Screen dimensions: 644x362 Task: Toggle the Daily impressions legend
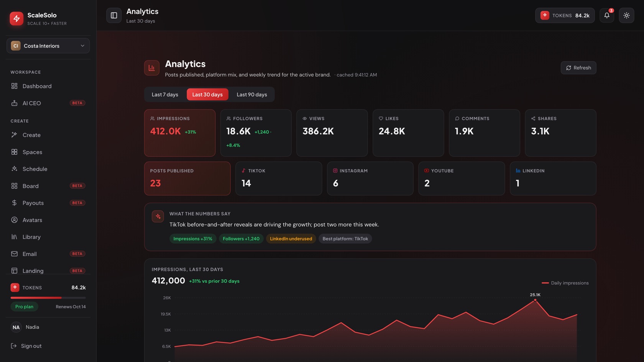pyautogui.click(x=565, y=283)
